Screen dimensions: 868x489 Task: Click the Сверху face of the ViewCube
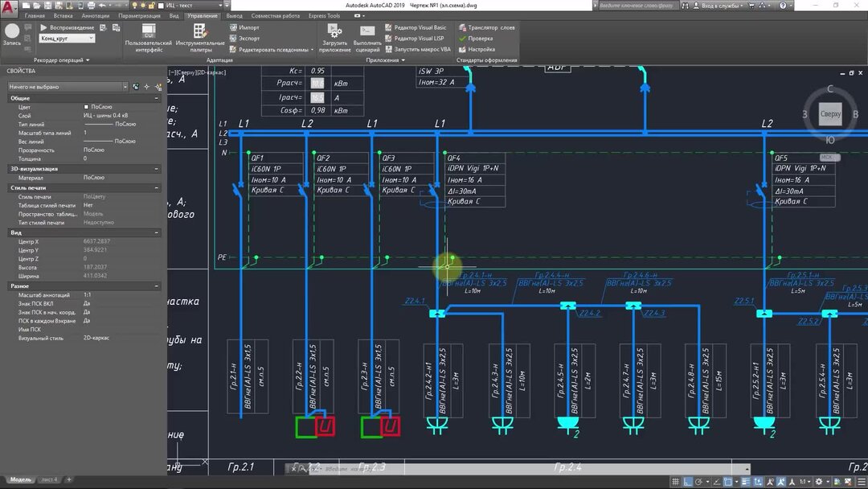click(830, 114)
